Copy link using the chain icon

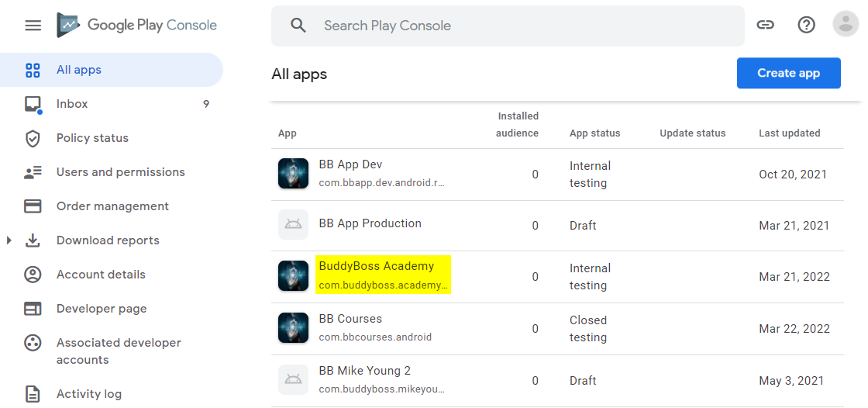765,24
